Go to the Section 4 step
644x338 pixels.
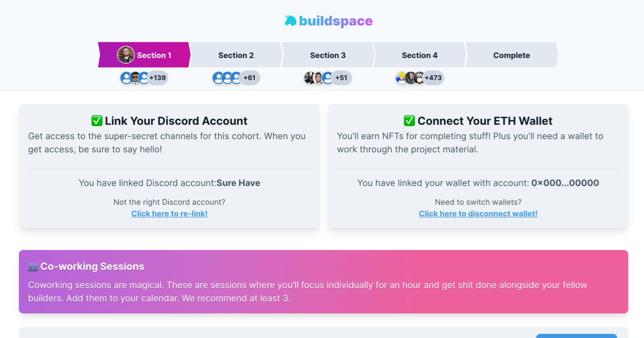(420, 55)
